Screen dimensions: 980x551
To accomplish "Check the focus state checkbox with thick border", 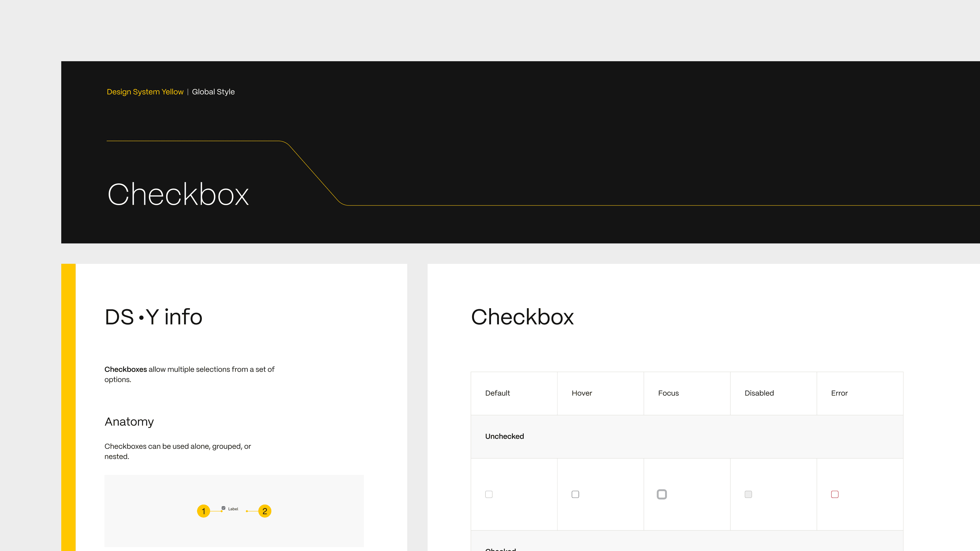I will (661, 494).
